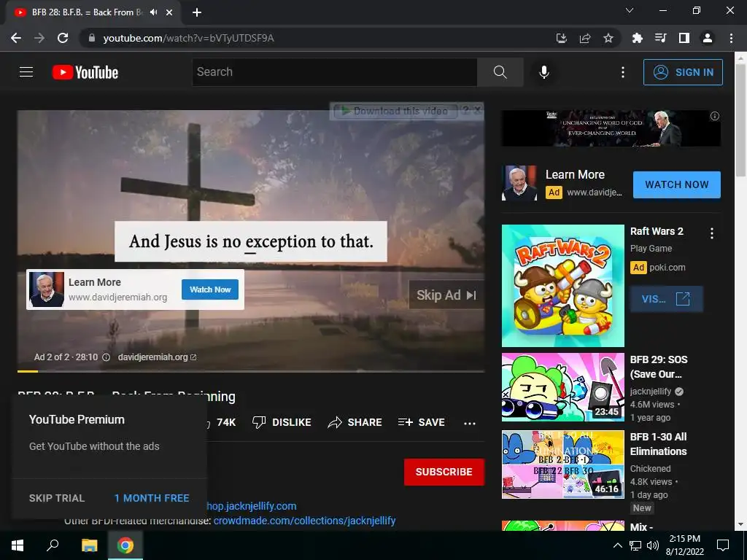Open the YouTube hamburger guide menu
747x560 pixels.
[x=26, y=72]
